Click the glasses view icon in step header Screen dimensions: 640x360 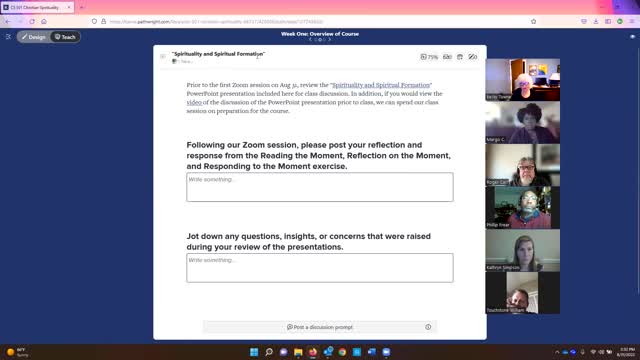click(447, 57)
